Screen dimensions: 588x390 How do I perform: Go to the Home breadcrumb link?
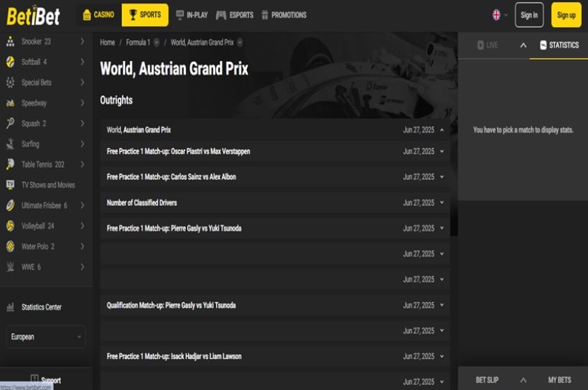[x=107, y=42]
